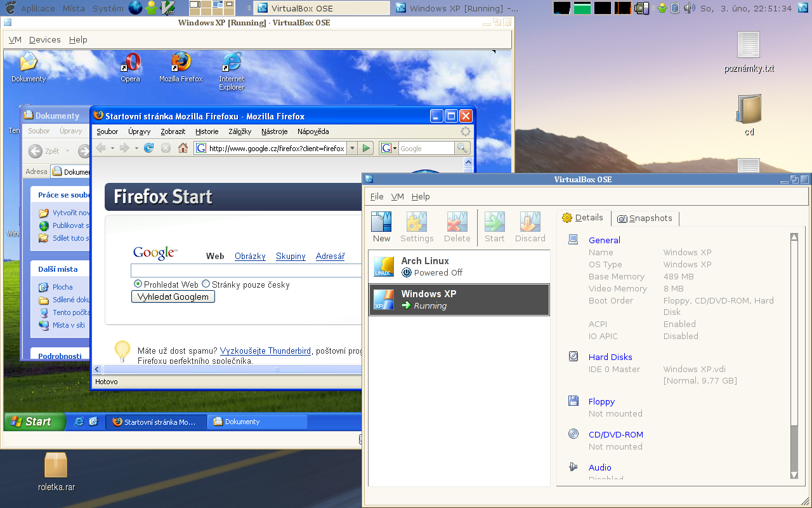
Task: Click the Vyhledat Googlem button
Action: [x=173, y=297]
